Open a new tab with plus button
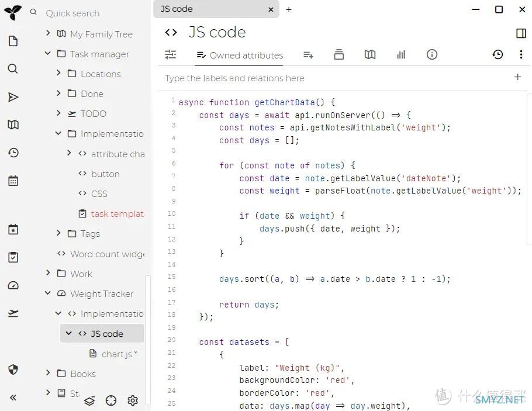This screenshot has height=411, width=532. pyautogui.click(x=289, y=9)
